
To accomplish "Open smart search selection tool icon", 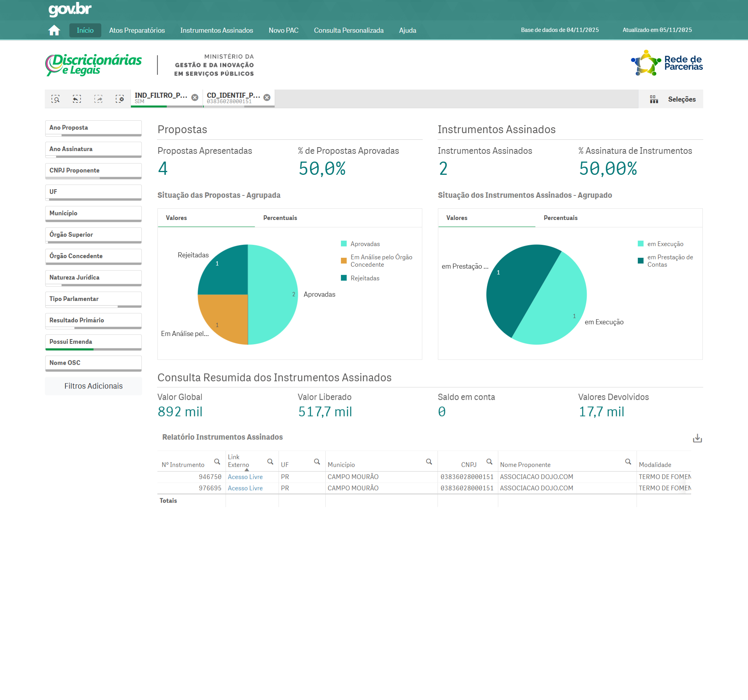I will point(56,99).
